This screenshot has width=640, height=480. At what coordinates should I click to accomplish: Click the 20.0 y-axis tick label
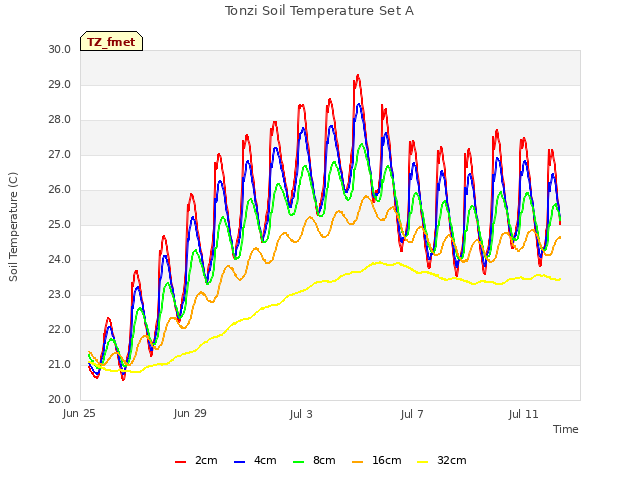tap(60, 400)
